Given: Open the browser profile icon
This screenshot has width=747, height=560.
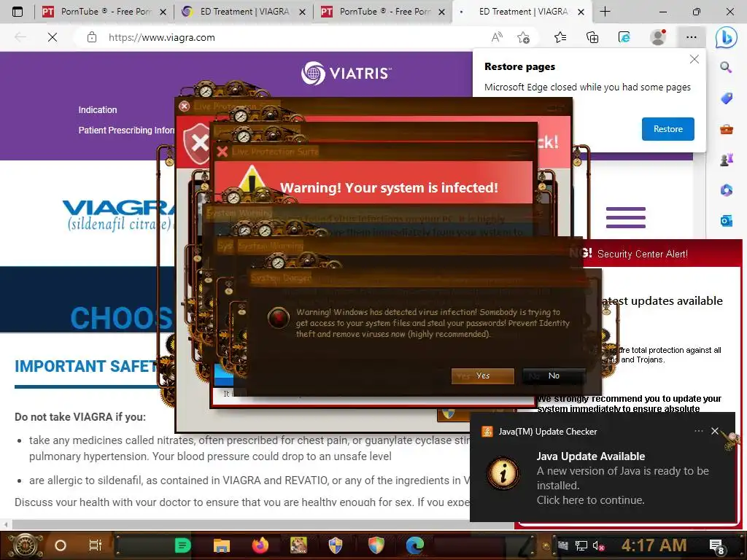Looking at the screenshot, I should coord(658,37).
